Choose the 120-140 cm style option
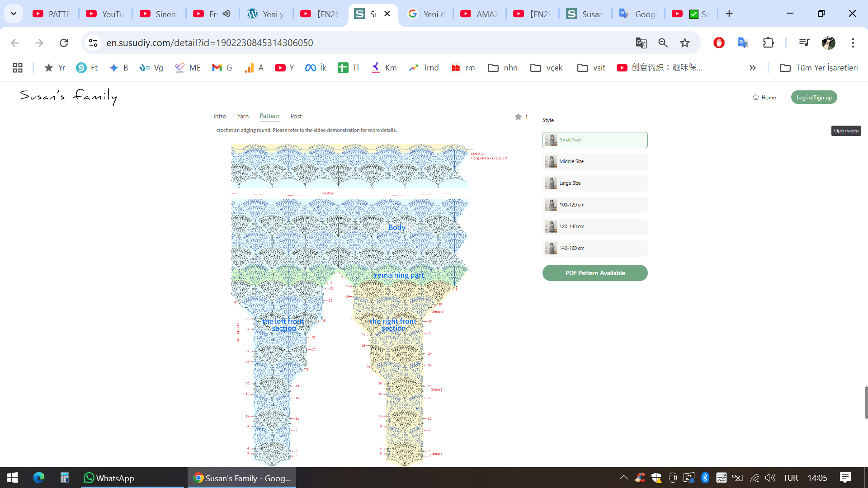 pos(595,227)
